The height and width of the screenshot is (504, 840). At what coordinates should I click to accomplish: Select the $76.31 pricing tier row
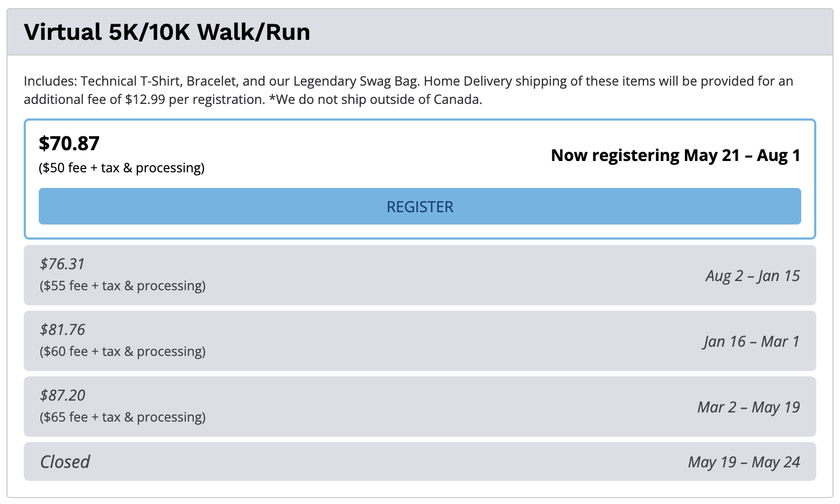pyautogui.click(x=419, y=275)
